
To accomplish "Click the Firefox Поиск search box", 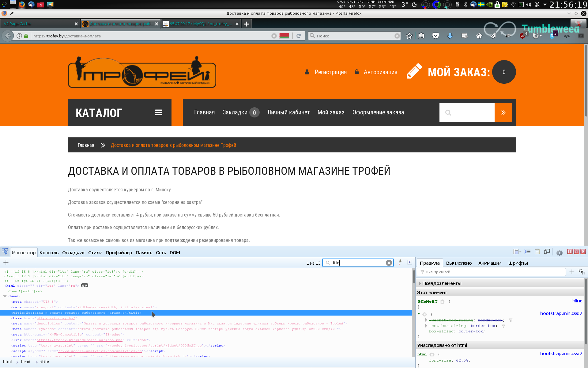I will [x=354, y=36].
